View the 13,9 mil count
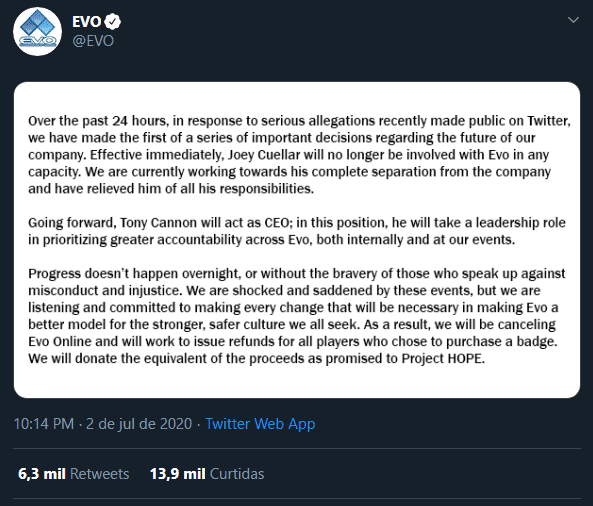593x506 pixels. pos(177,474)
